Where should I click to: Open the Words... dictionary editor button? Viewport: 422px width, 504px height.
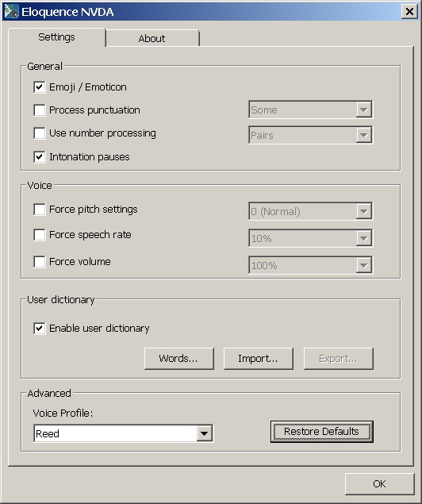(179, 359)
